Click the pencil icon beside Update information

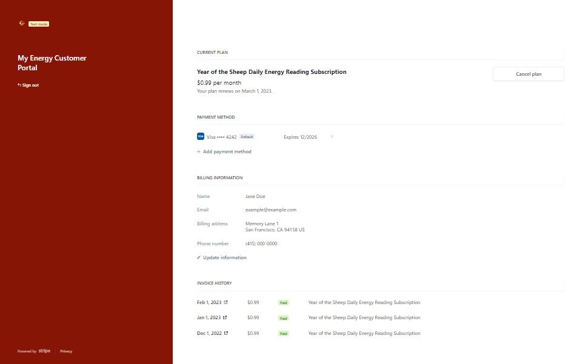pyautogui.click(x=199, y=258)
